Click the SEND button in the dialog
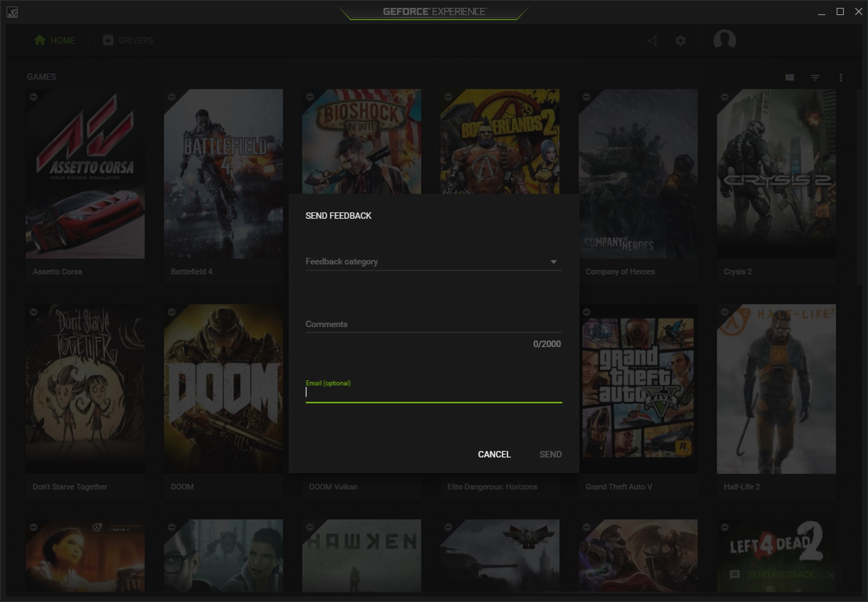 (x=551, y=454)
